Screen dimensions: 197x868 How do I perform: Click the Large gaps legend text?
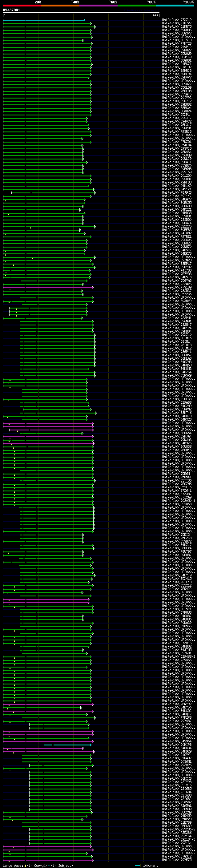point(38,865)
